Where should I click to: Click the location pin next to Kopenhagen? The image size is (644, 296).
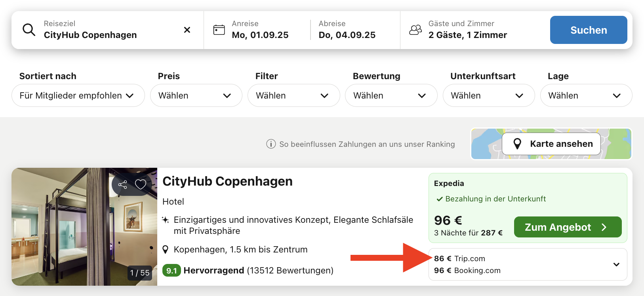[166, 250]
